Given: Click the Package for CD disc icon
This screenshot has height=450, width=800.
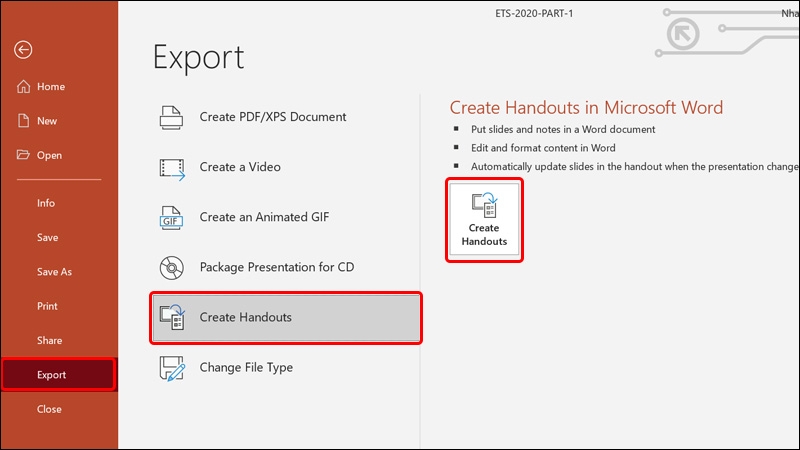Looking at the screenshot, I should pos(171,267).
